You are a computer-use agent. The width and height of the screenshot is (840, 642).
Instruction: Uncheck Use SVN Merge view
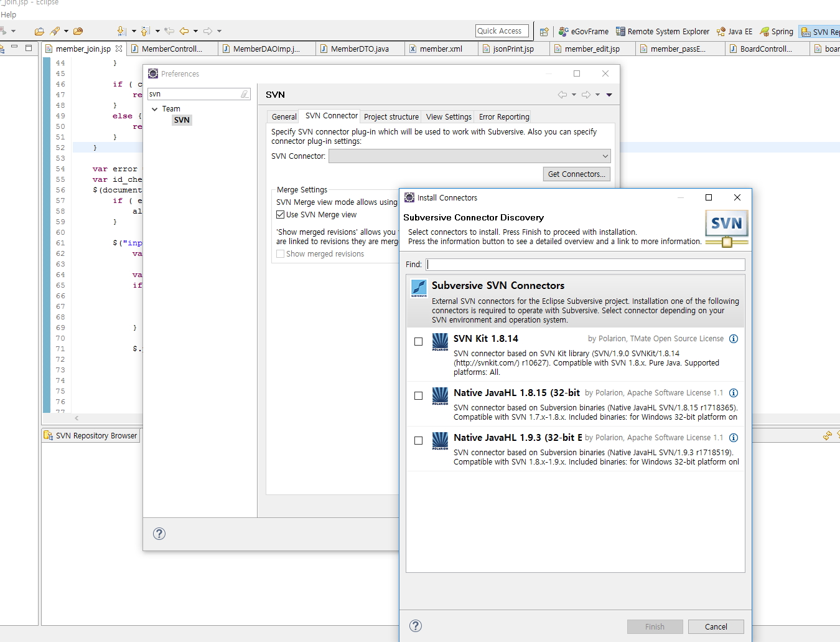pyautogui.click(x=280, y=215)
